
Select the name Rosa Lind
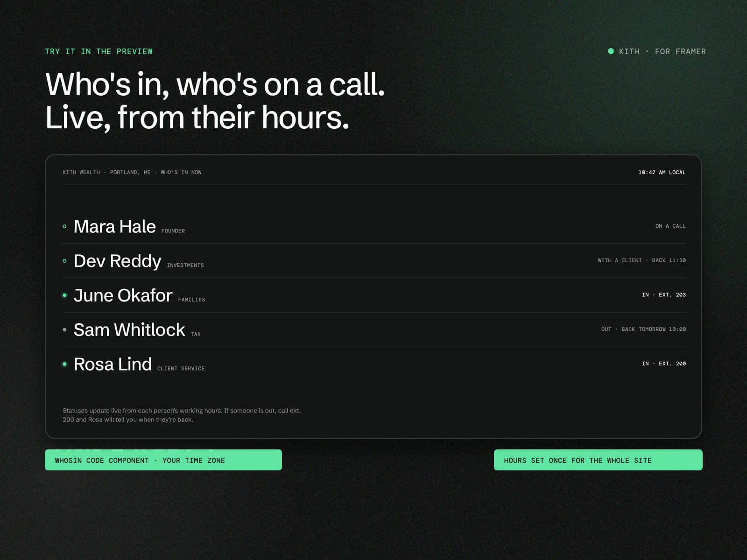(x=113, y=364)
